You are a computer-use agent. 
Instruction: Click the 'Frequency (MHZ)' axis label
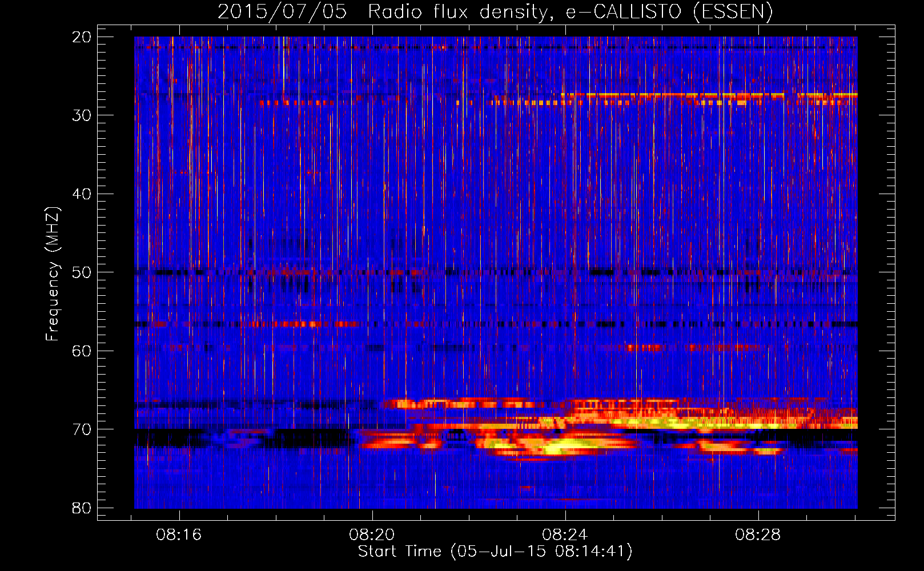(53, 274)
